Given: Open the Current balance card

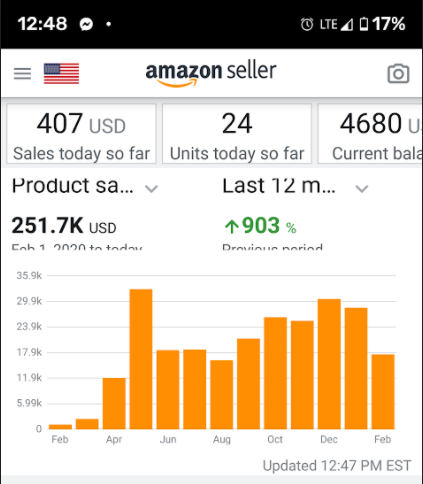Looking at the screenshot, I should (370, 134).
